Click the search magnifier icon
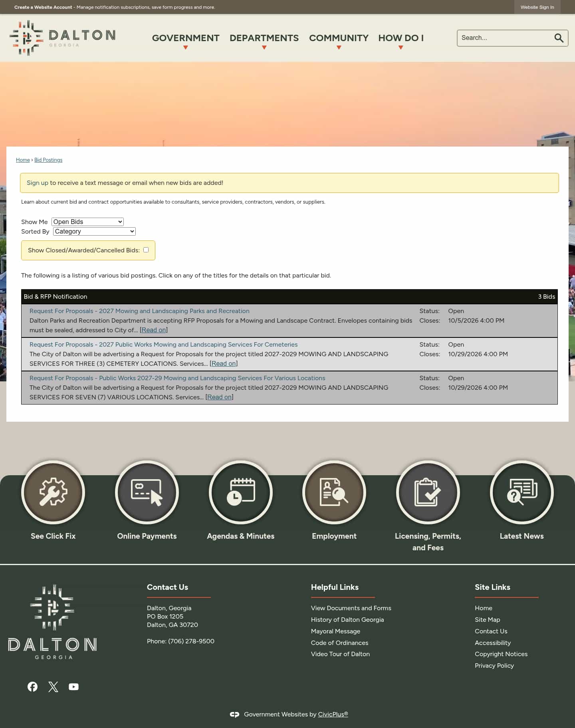 [x=559, y=38]
